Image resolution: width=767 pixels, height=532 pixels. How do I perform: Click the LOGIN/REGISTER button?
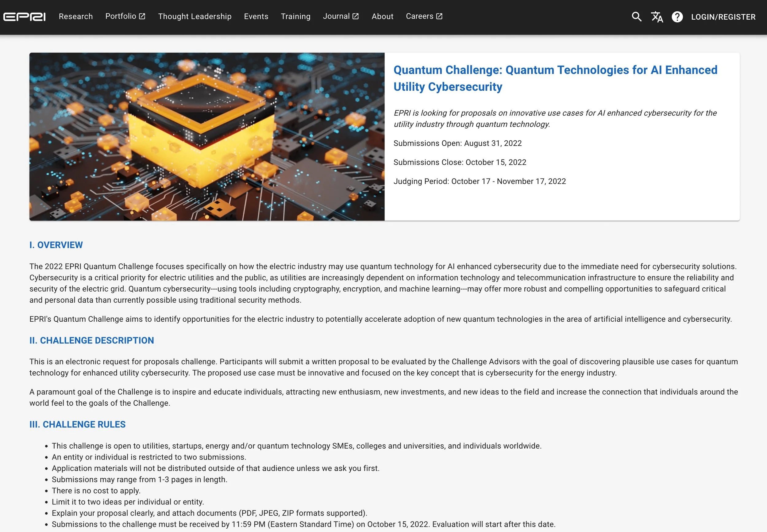(723, 17)
